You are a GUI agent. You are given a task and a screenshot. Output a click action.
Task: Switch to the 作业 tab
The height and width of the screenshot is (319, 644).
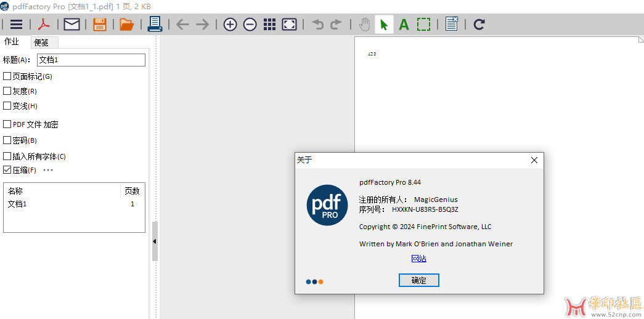[x=12, y=41]
